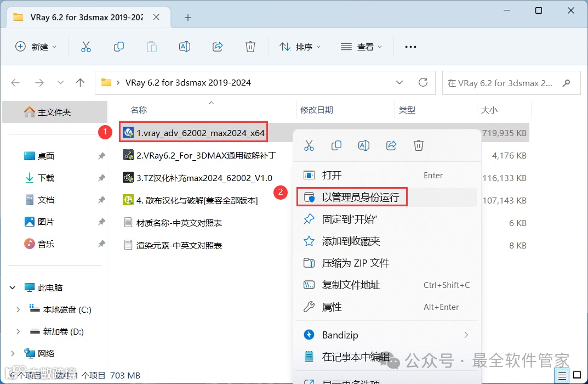Viewport: 588px width, 384px height.
Task: Select file 2.VRay6.2_For_3DMAX通用破解补丁
Action: [x=206, y=155]
